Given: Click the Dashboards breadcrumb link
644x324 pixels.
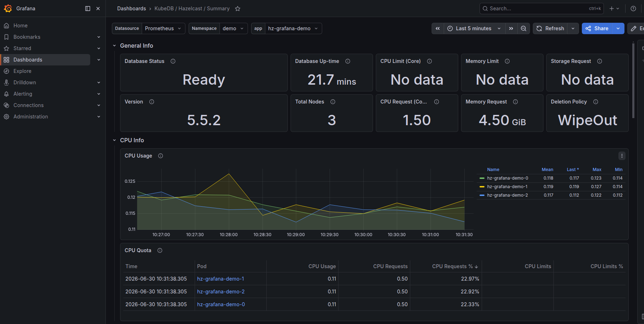Looking at the screenshot, I should coord(131,9).
